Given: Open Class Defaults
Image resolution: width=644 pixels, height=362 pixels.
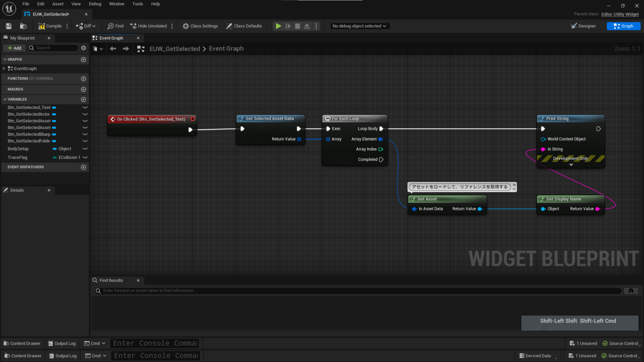Looking at the screenshot, I should (244, 26).
